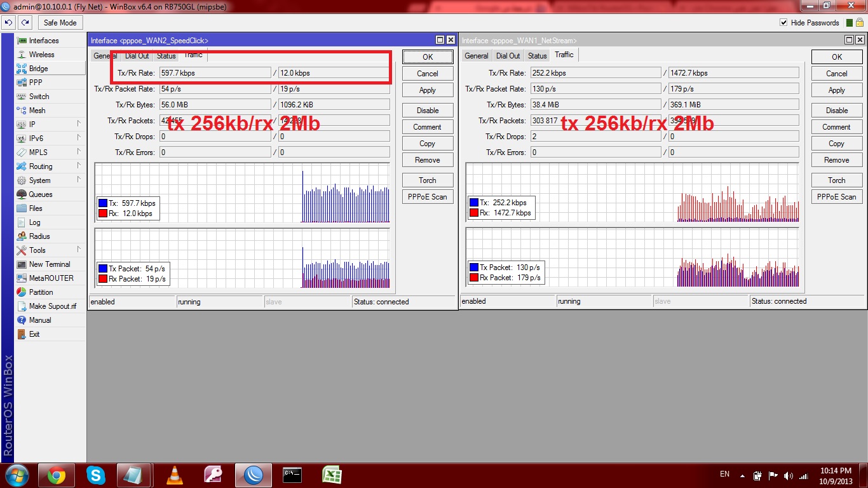
Task: Open the Log viewer icon
Action: [22, 222]
